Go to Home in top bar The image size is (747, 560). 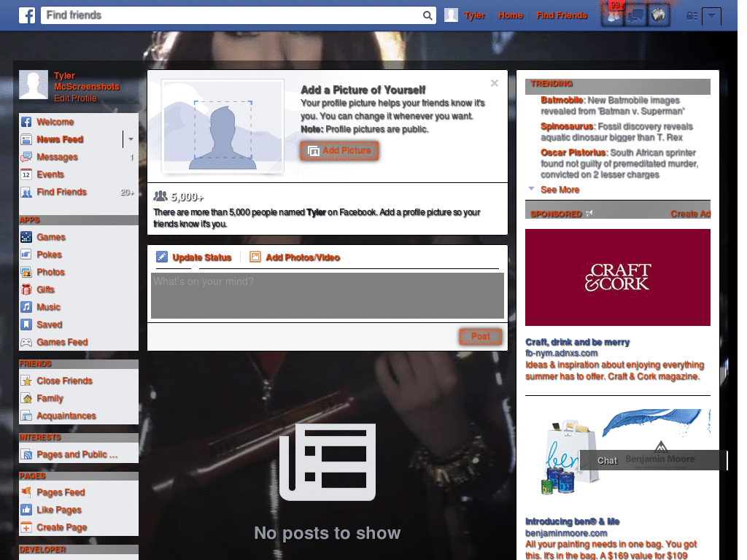(510, 15)
